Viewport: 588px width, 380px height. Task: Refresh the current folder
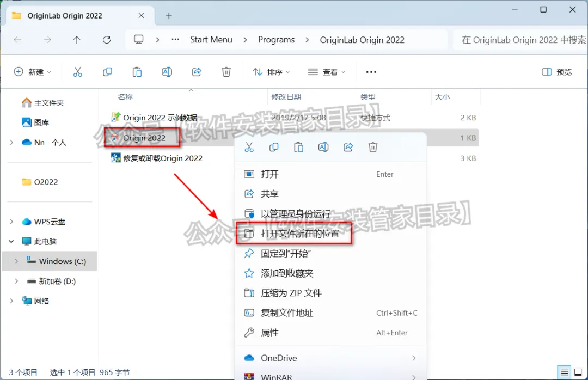pyautogui.click(x=107, y=40)
